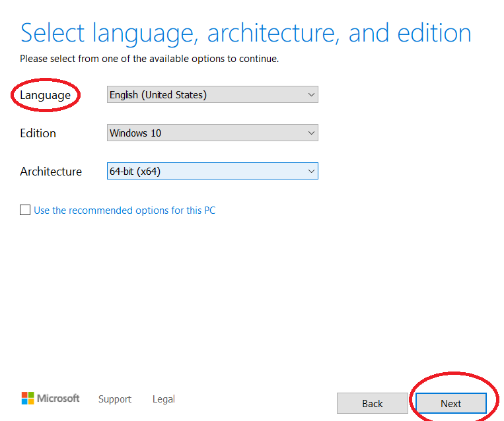Open the Architecture dropdown showing 64-bit (x64)
The image size is (504, 421).
205,172
